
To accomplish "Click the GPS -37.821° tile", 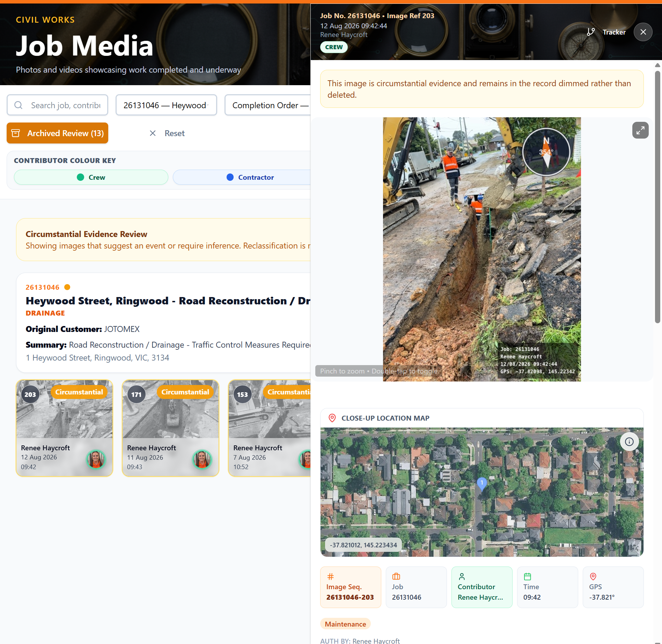I will (613, 587).
